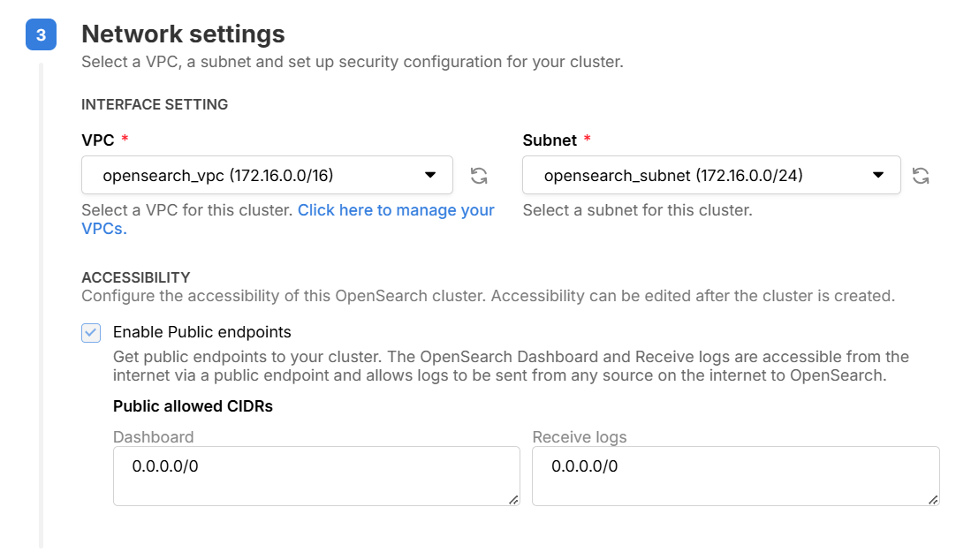Click the step 3 number badge
Image resolution: width=956 pixels, height=560 pixels.
(x=41, y=36)
